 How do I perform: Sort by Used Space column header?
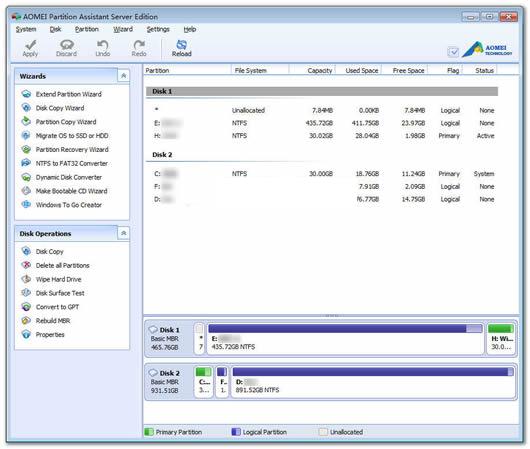point(358,70)
